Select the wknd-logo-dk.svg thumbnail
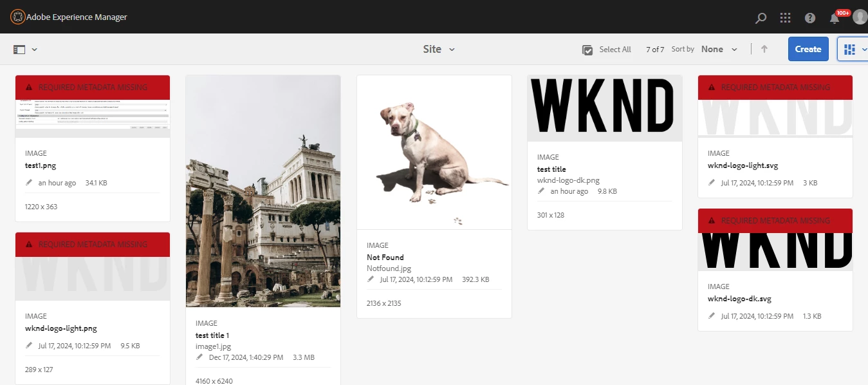The width and height of the screenshot is (868, 385). pyautogui.click(x=775, y=252)
